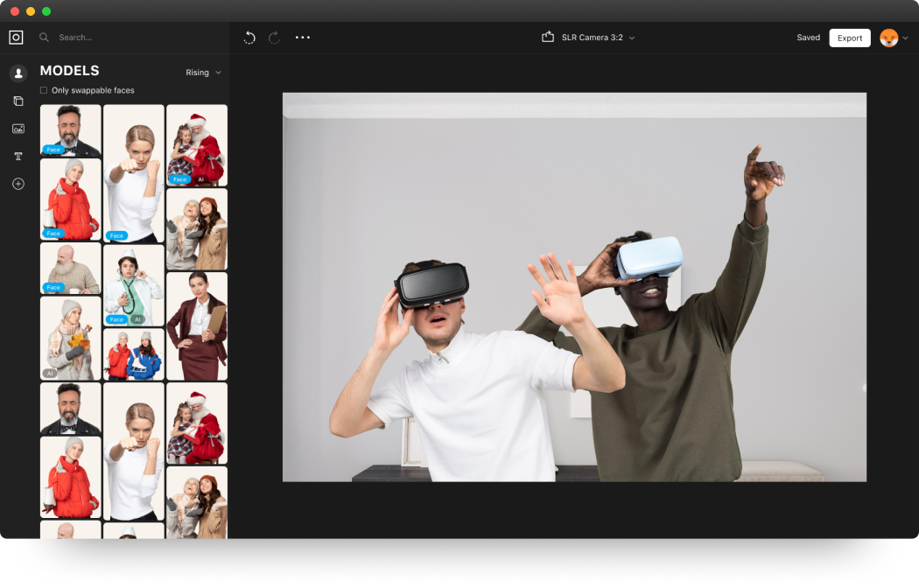Click the Saved status text
919x588 pixels.
808,38
